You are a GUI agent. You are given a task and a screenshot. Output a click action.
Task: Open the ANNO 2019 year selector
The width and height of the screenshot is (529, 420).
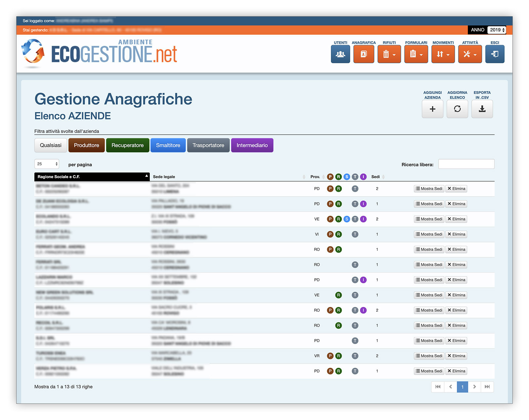click(497, 30)
